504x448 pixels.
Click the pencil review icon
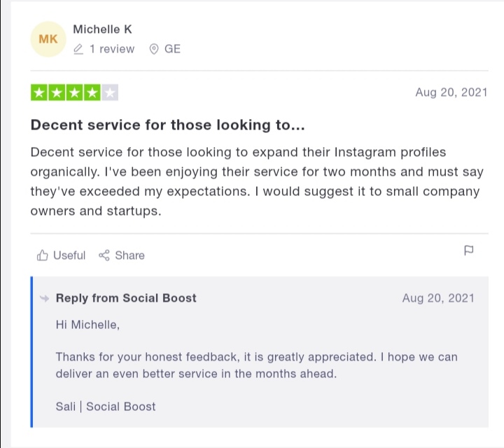click(x=78, y=49)
